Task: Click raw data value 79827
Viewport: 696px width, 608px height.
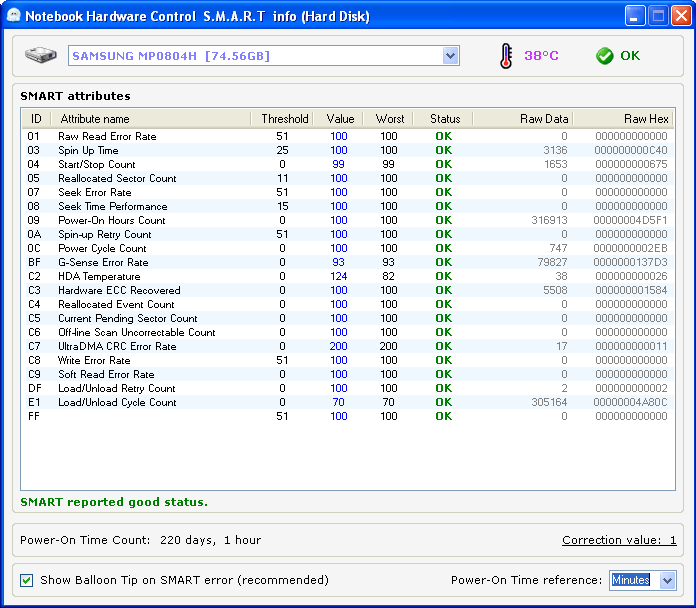Action: point(552,262)
